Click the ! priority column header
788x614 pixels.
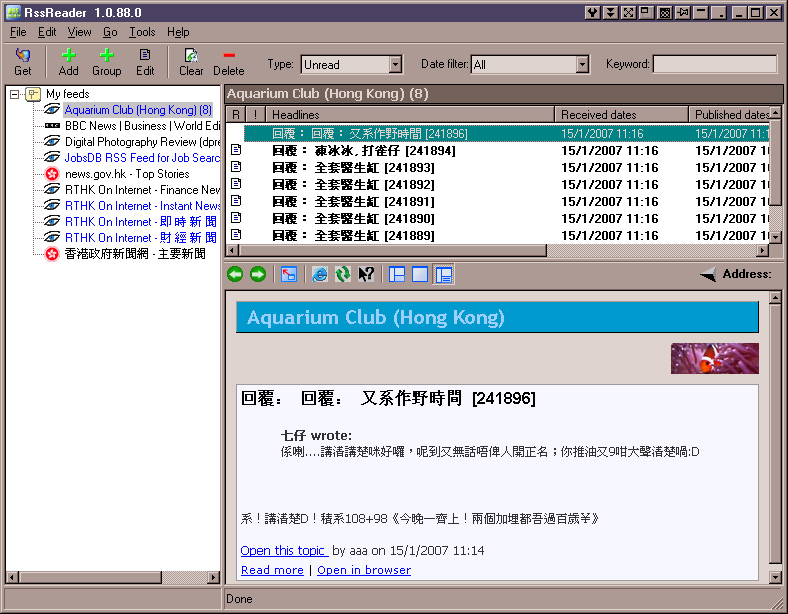coord(255,115)
